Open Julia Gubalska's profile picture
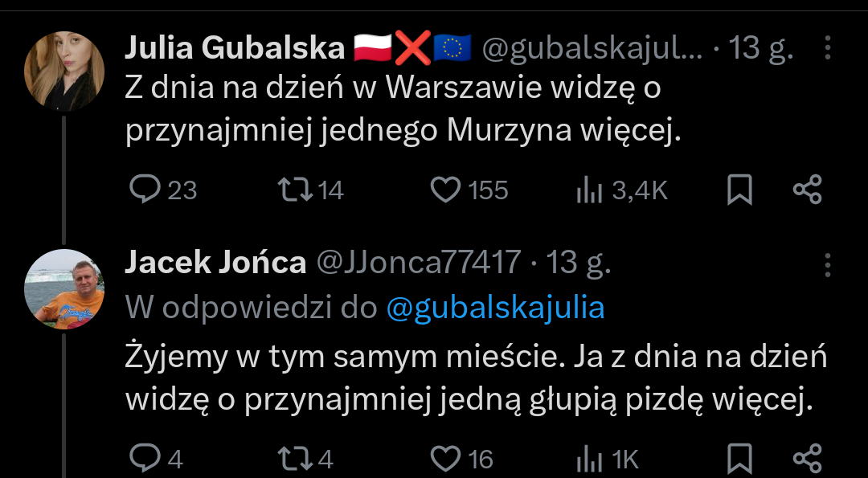The image size is (868, 478). click(x=64, y=71)
